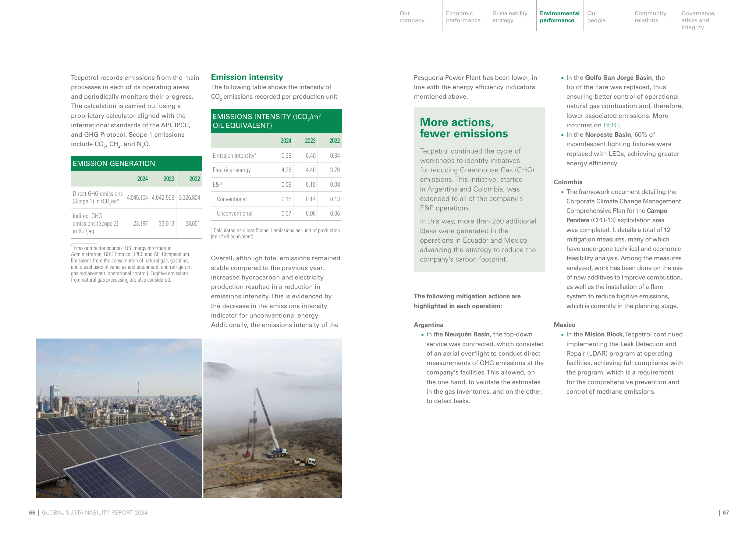Click the Direct GHG emissions row label
Viewport: 756px width, 534px height.
tap(98, 197)
